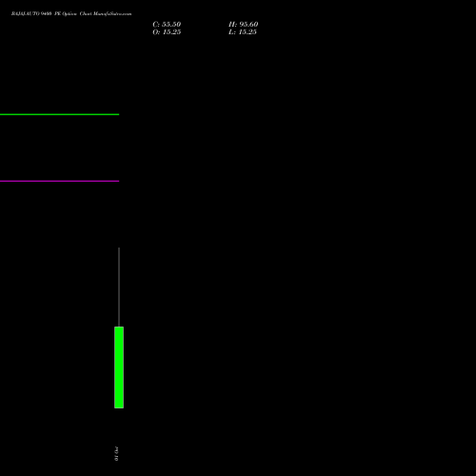The image size is (476, 476).
Task: Select the magenta horizontal level line
Action: click(59, 181)
